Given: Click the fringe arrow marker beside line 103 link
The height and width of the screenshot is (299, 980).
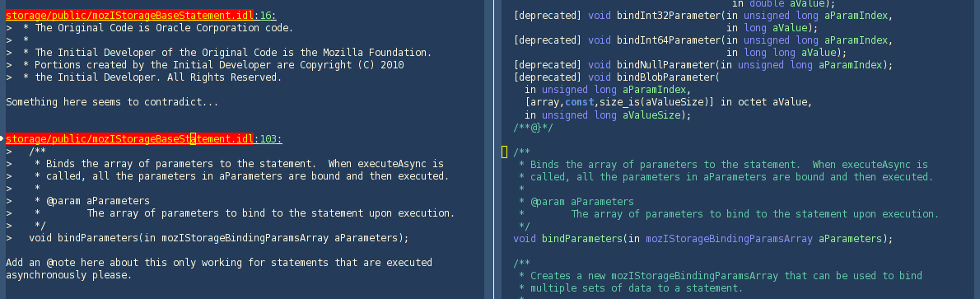Looking at the screenshot, I should (2, 139).
